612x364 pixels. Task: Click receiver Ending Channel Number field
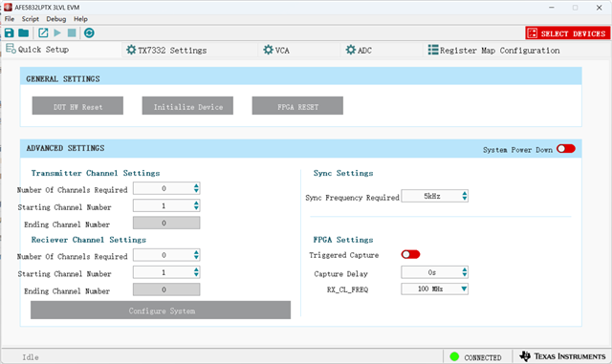coord(166,289)
